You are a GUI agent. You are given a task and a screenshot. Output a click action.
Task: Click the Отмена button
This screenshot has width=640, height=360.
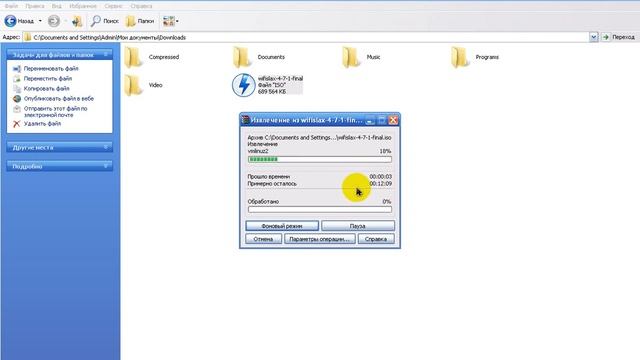[263, 239]
